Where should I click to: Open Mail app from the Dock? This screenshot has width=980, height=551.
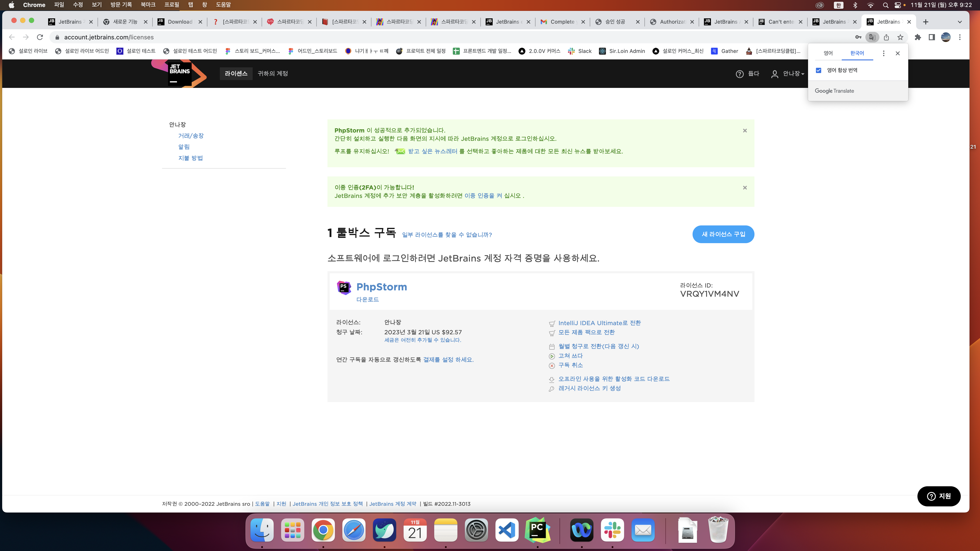coord(643,530)
